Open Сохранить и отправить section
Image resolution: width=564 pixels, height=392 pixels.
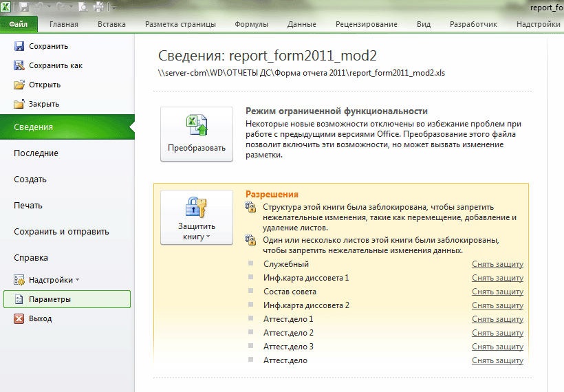(x=61, y=232)
